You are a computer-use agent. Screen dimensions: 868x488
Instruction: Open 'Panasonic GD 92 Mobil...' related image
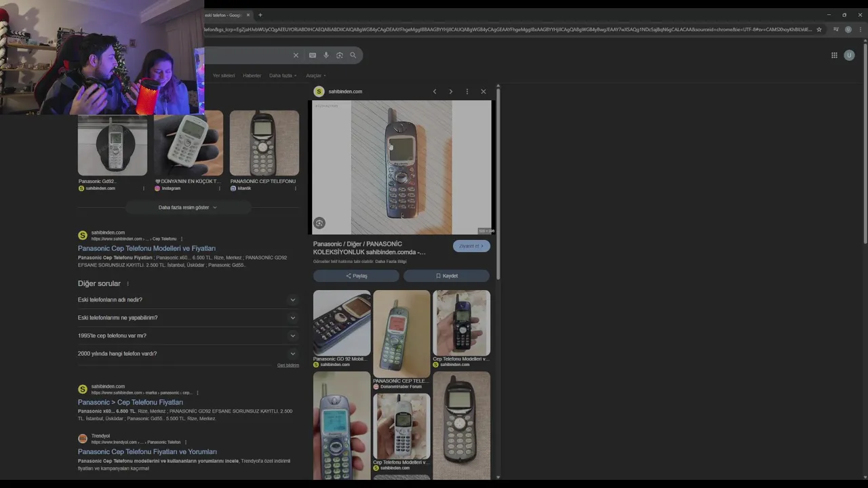point(342,323)
